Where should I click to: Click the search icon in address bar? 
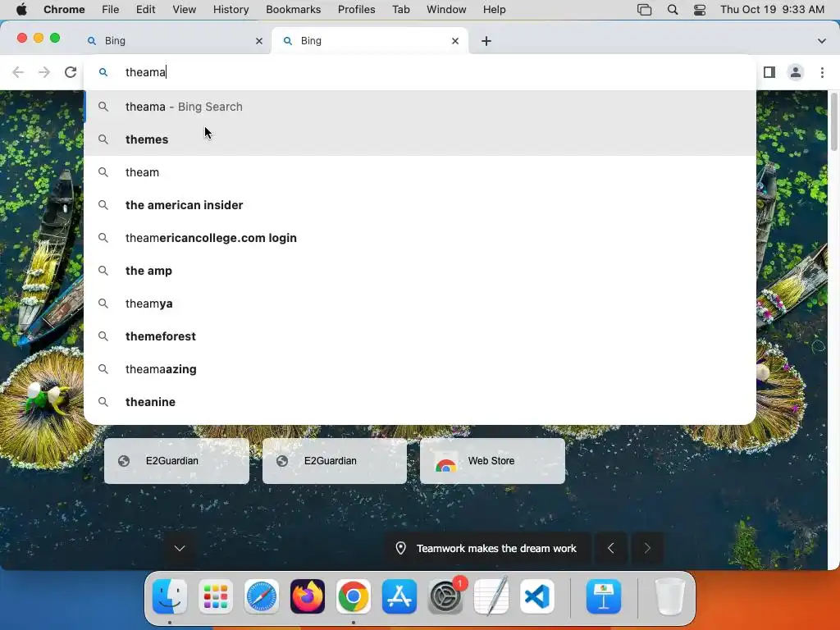click(103, 72)
